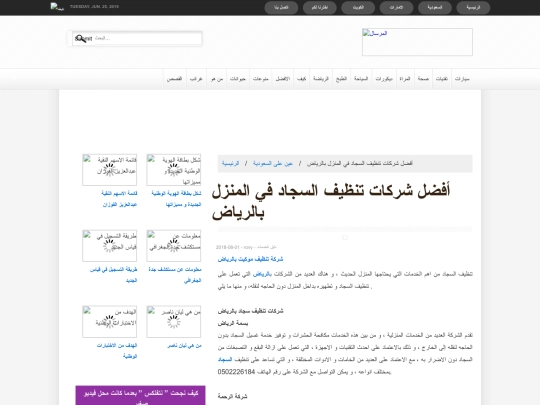540x405 pixels.
Task: Open the من هو menu item
Action: tap(217, 79)
